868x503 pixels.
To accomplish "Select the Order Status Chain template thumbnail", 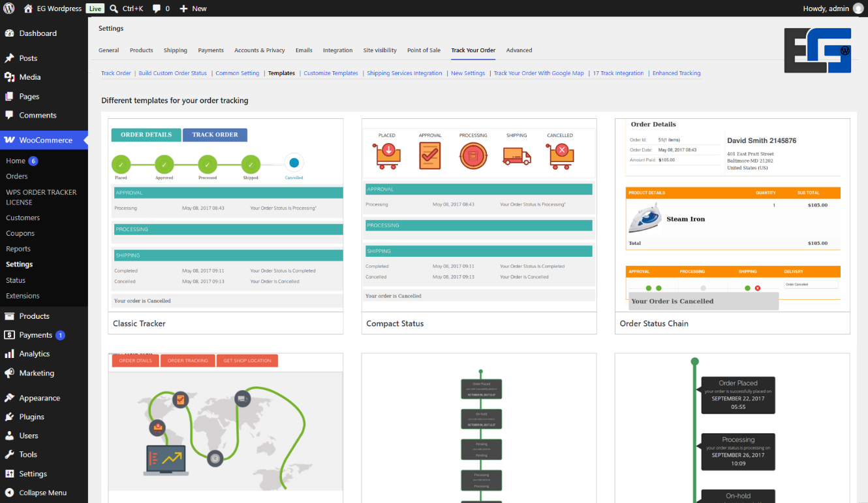I will [732, 215].
